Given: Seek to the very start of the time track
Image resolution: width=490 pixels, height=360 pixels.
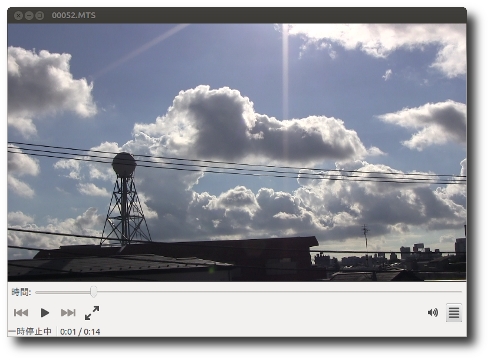Looking at the screenshot, I should coord(36,292).
